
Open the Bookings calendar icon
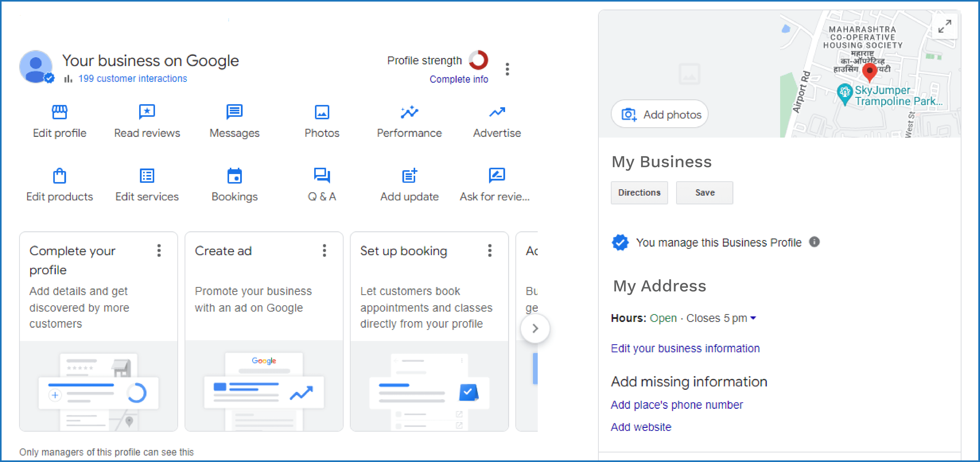tap(234, 176)
